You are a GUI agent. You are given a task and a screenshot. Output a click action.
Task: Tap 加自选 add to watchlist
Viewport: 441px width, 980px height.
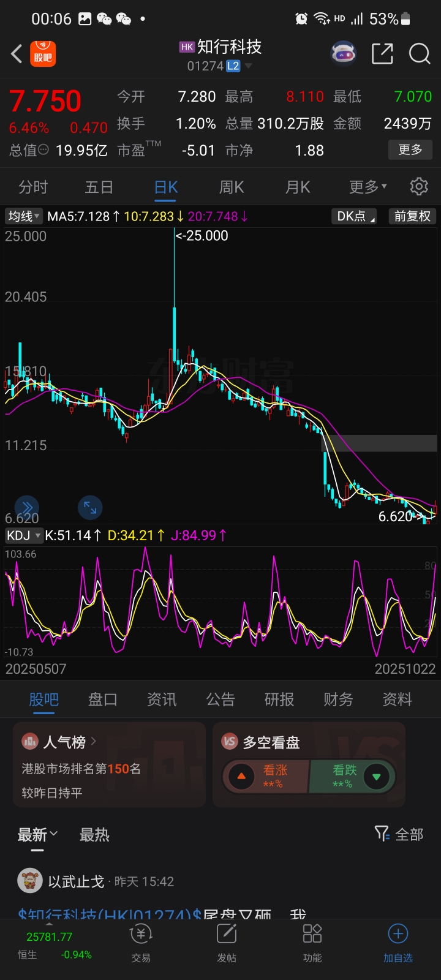398,943
